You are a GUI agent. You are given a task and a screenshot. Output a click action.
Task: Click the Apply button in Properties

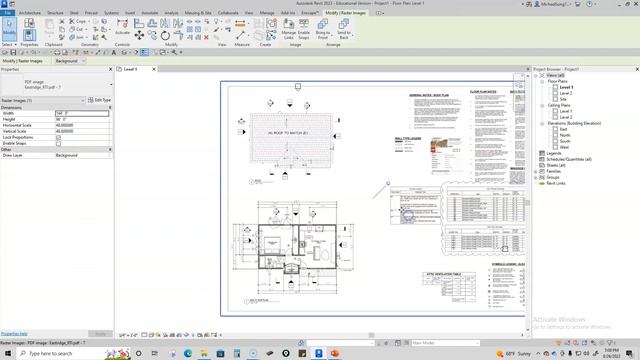tap(100, 334)
